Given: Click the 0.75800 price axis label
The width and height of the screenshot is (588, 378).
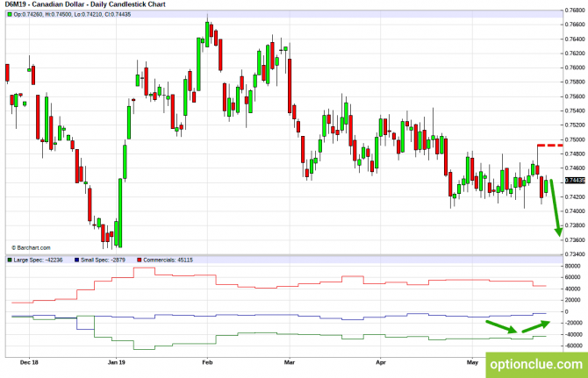Looking at the screenshot, I should (x=575, y=82).
